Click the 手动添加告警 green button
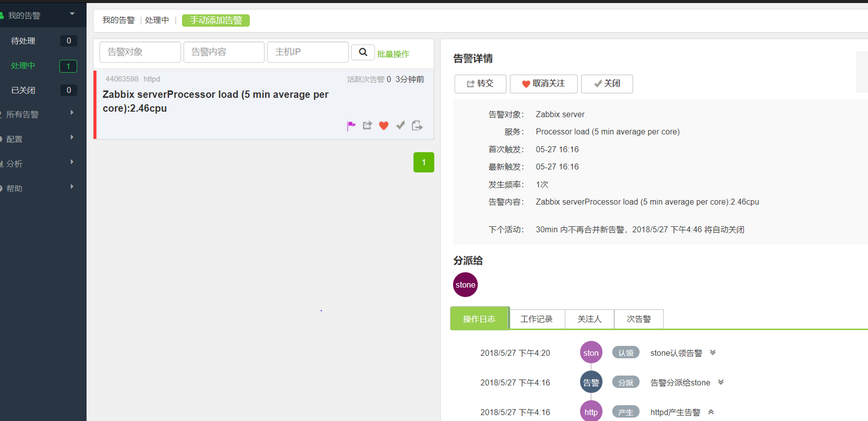The height and width of the screenshot is (421, 868). coord(216,20)
